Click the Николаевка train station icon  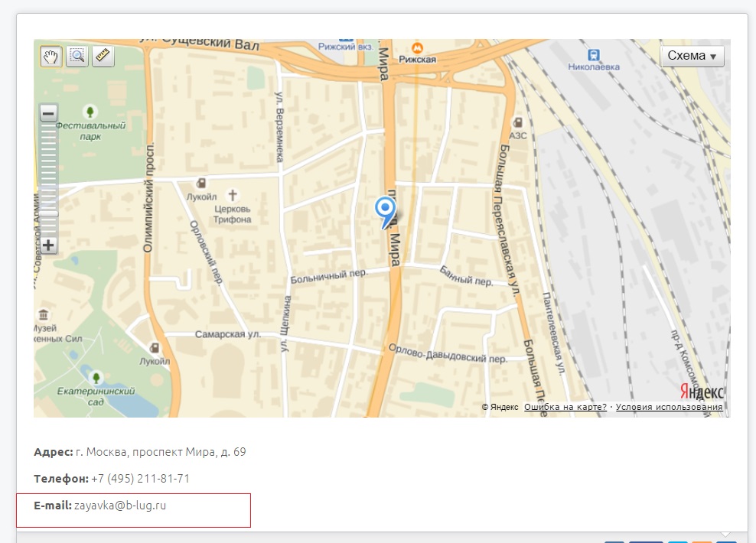tap(593, 54)
